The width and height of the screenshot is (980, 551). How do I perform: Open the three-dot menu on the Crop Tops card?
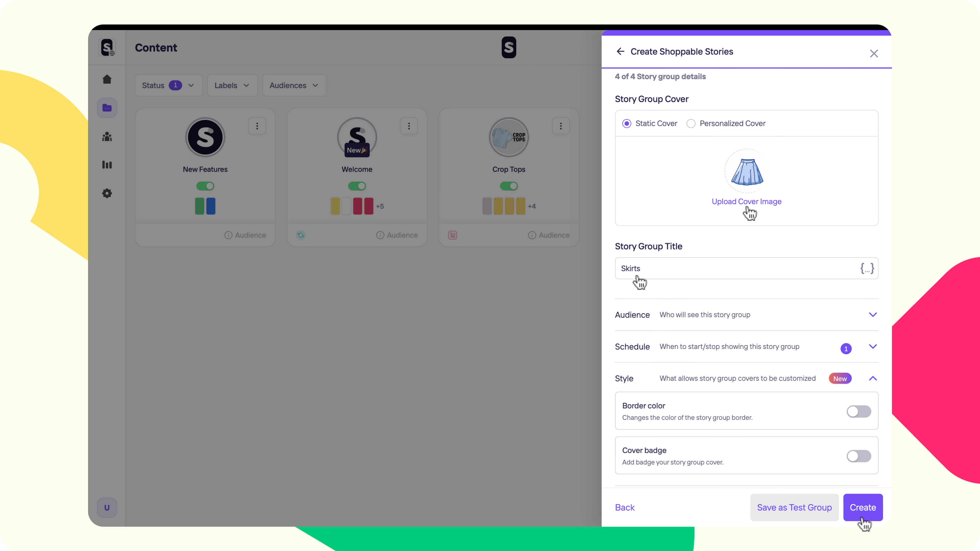coord(561,126)
